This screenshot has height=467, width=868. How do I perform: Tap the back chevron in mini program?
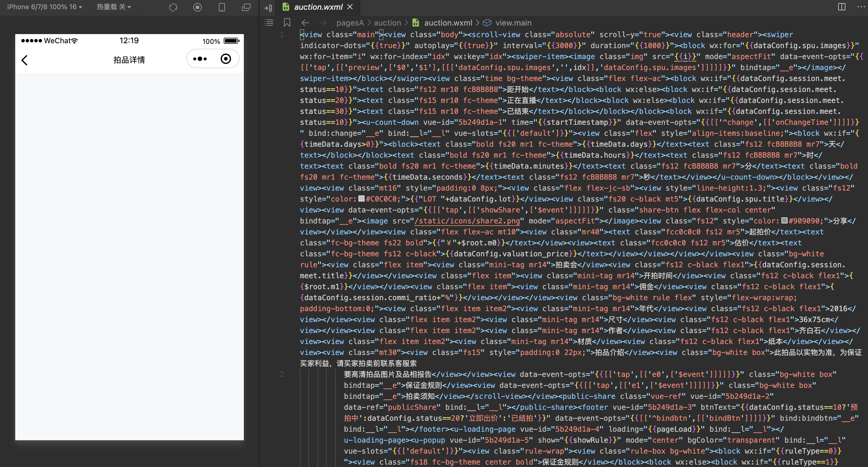pos(24,60)
